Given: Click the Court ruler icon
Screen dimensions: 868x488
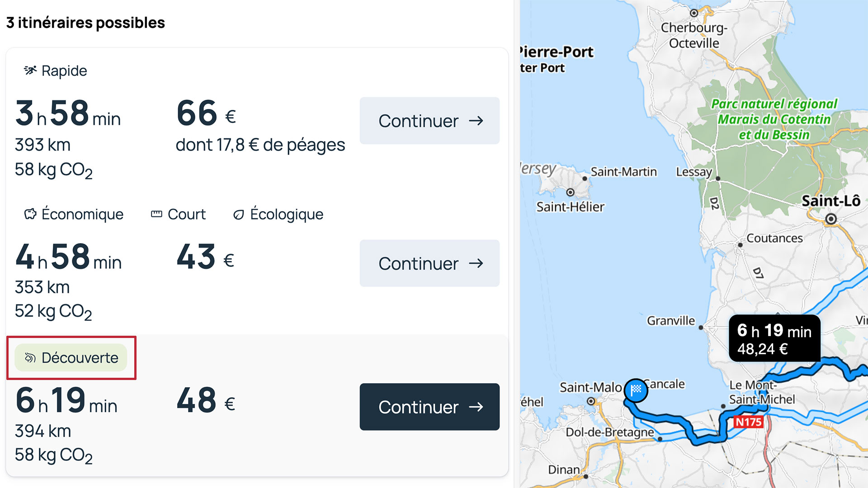Looking at the screenshot, I should pos(156,214).
